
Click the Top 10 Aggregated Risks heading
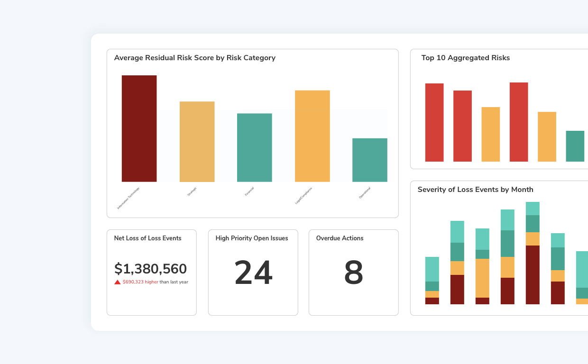pos(466,58)
